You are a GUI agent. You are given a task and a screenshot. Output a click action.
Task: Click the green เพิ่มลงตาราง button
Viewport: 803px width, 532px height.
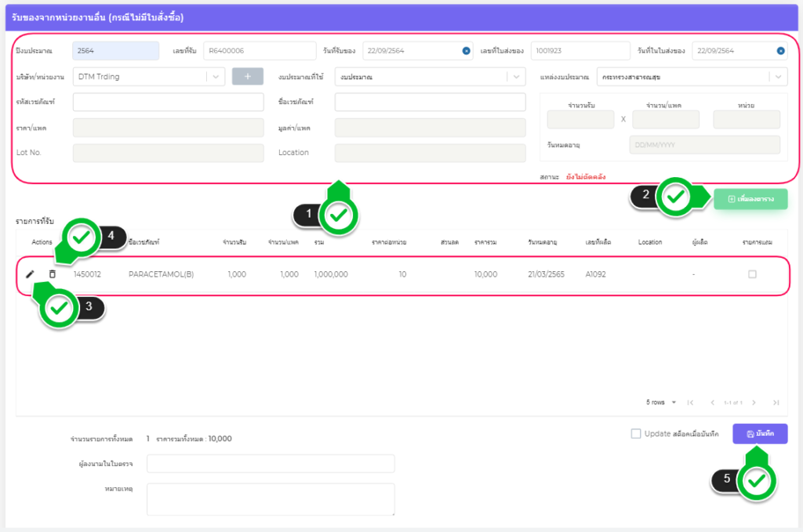click(750, 200)
